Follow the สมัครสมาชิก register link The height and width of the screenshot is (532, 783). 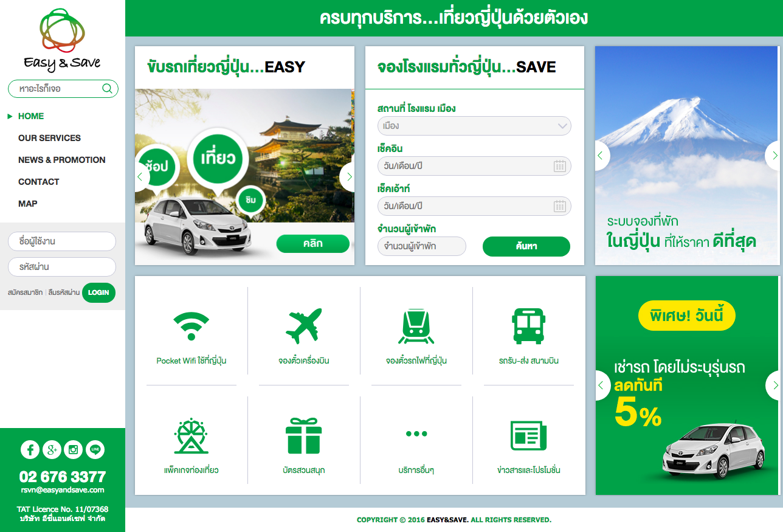[26, 292]
